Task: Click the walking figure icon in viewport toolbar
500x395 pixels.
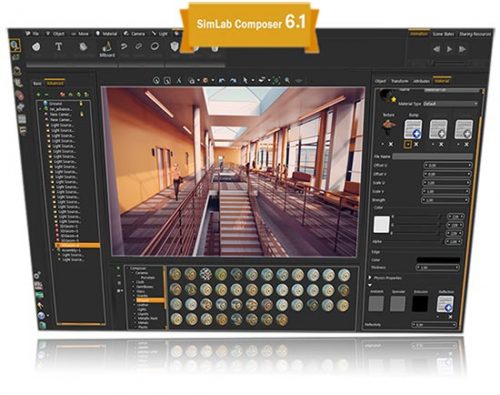Action: [179, 80]
